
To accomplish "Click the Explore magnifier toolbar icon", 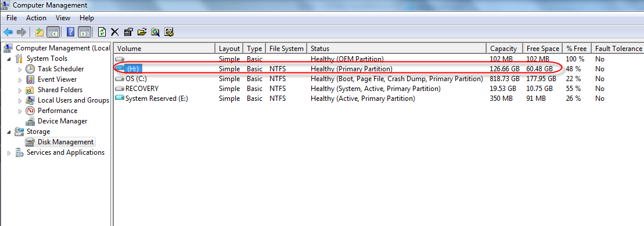I will pyautogui.click(x=155, y=32).
